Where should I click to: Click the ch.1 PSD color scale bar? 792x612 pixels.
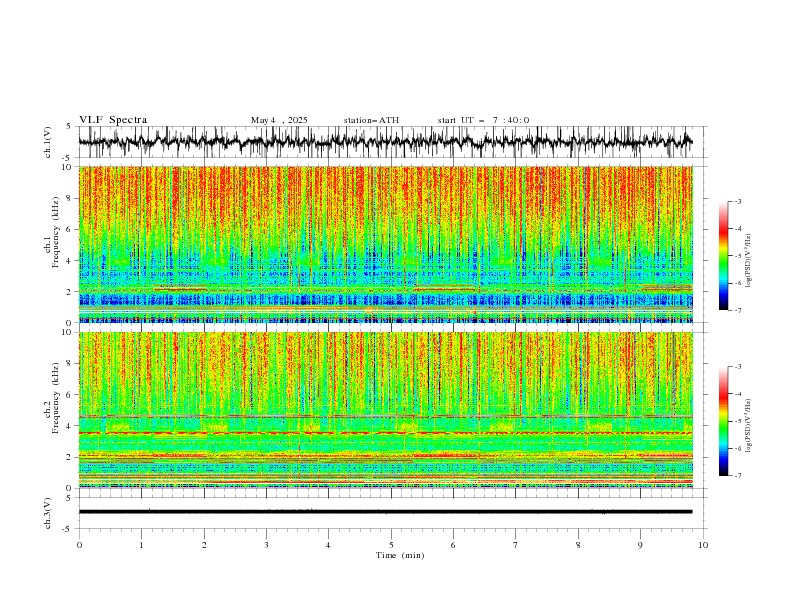(723, 256)
